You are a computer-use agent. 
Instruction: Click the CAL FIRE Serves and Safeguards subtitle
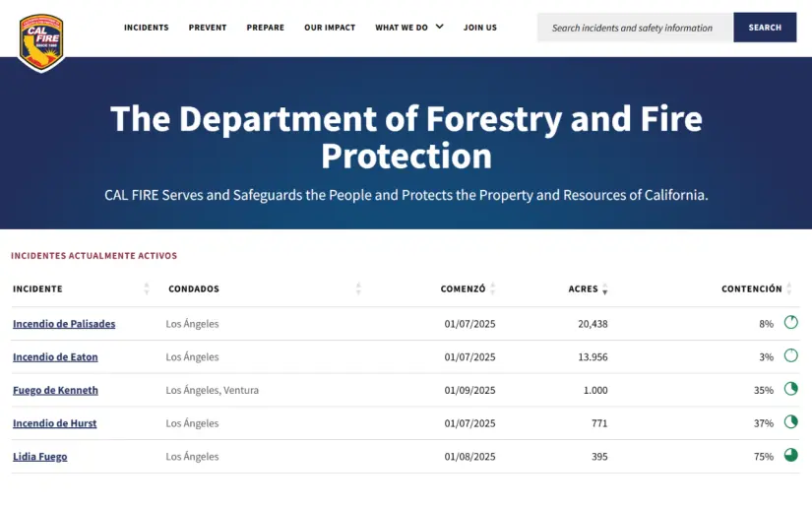click(x=406, y=195)
